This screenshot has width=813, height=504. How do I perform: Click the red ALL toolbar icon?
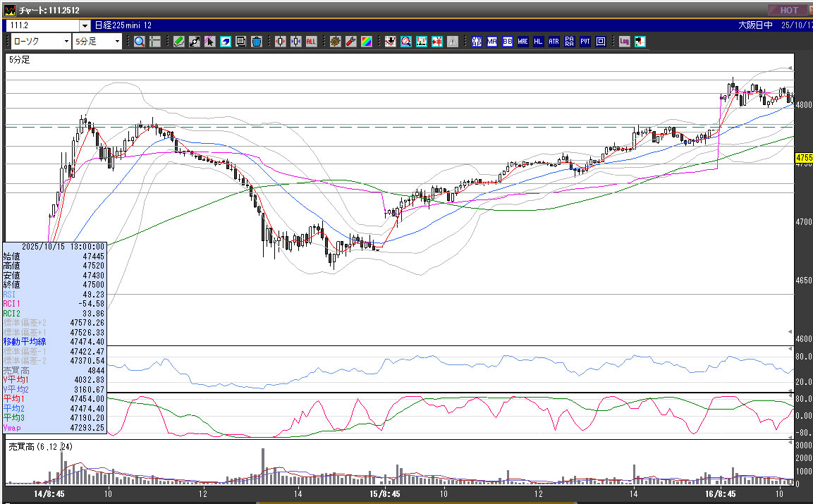point(311,42)
